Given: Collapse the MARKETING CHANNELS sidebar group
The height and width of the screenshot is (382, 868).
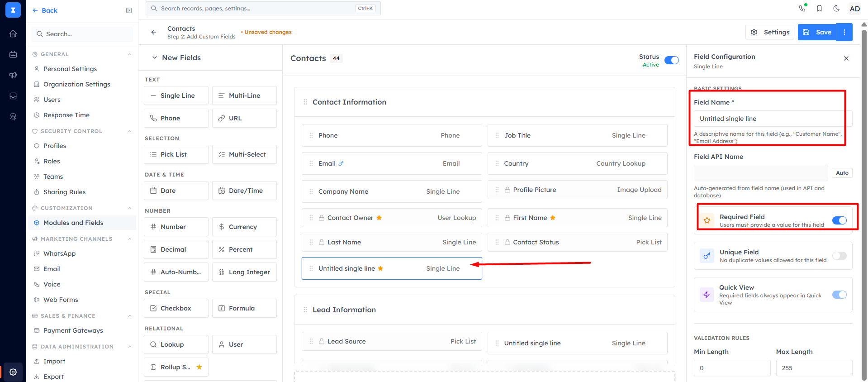Looking at the screenshot, I should [130, 239].
